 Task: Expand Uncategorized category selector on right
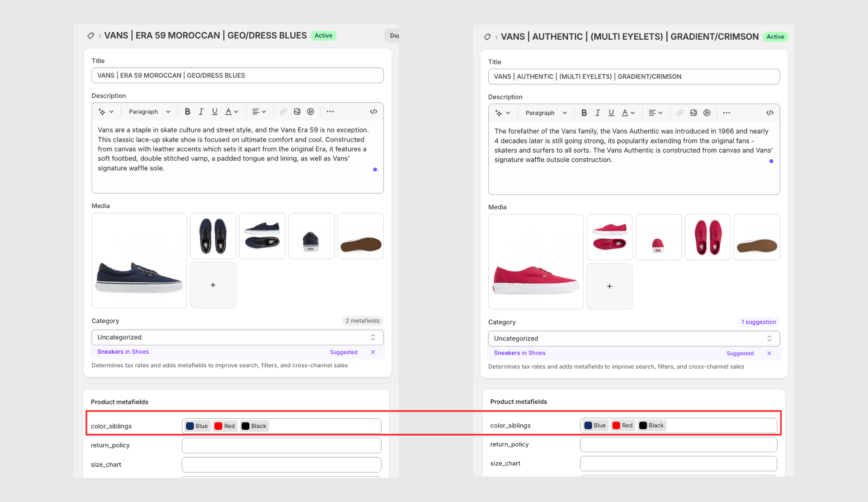634,339
